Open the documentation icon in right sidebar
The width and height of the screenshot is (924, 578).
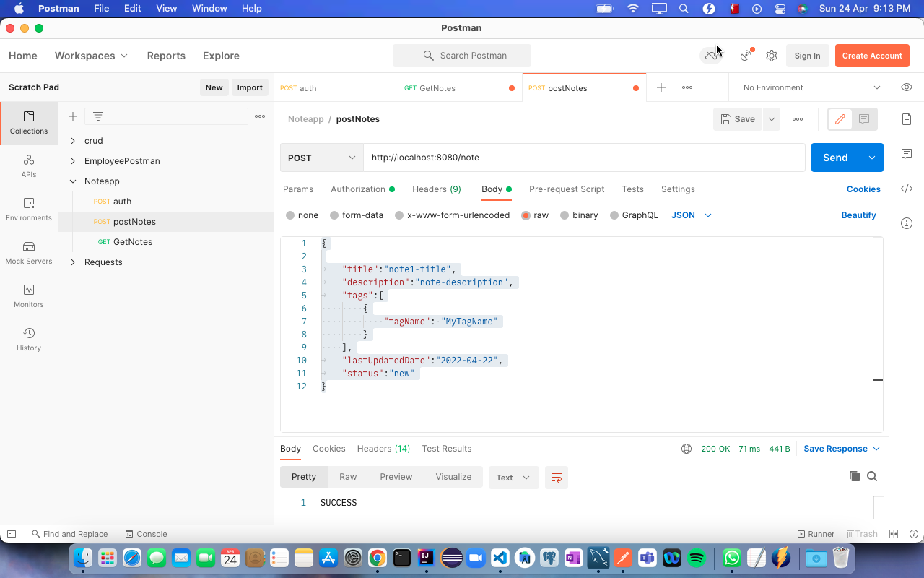pos(907,119)
